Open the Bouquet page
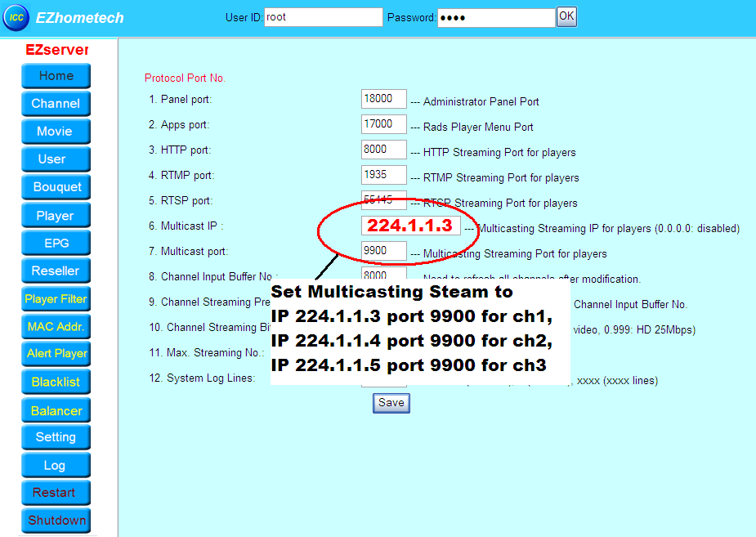756x537 pixels. coord(56,187)
